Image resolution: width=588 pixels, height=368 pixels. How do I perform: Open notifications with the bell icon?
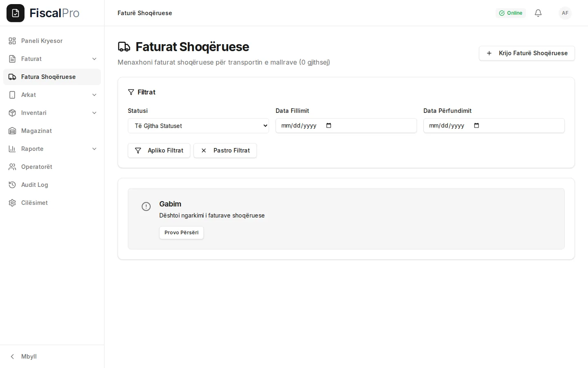[x=538, y=13]
